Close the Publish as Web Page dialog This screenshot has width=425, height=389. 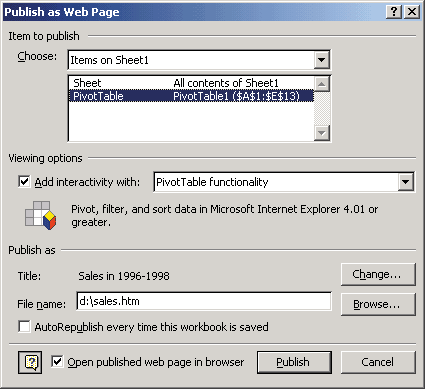click(x=412, y=12)
